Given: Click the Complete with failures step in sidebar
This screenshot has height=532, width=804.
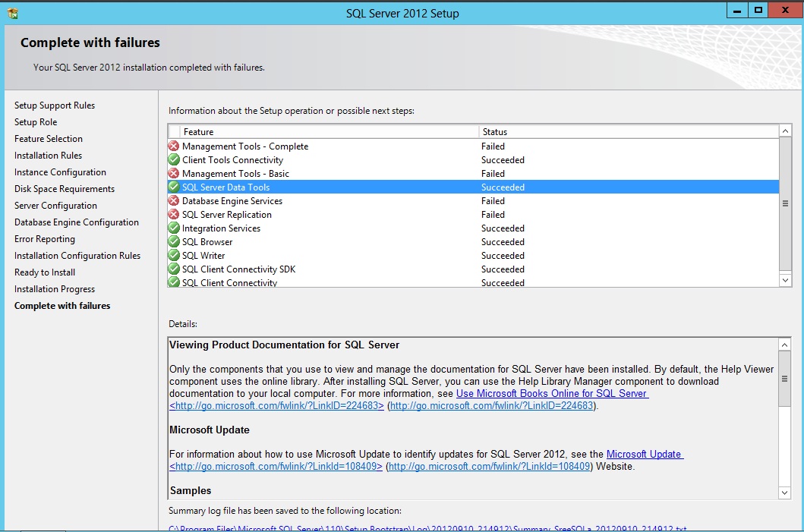Looking at the screenshot, I should point(62,306).
